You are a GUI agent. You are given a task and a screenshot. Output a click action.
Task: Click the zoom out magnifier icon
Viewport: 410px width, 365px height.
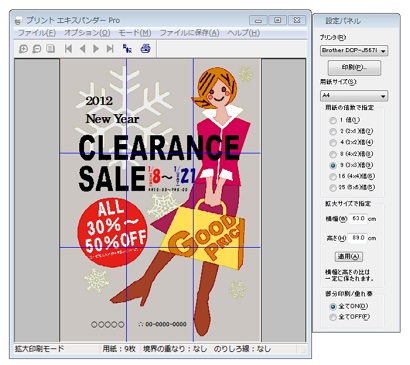(37, 49)
